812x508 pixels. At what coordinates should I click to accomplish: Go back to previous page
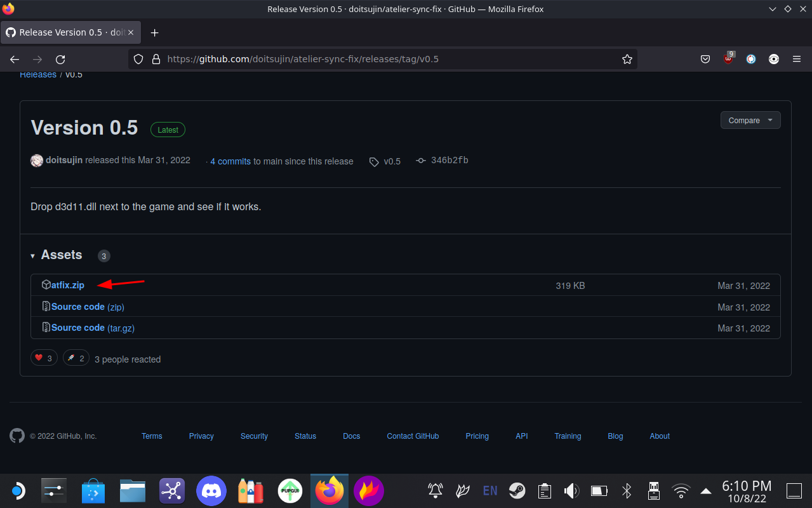[15, 59]
